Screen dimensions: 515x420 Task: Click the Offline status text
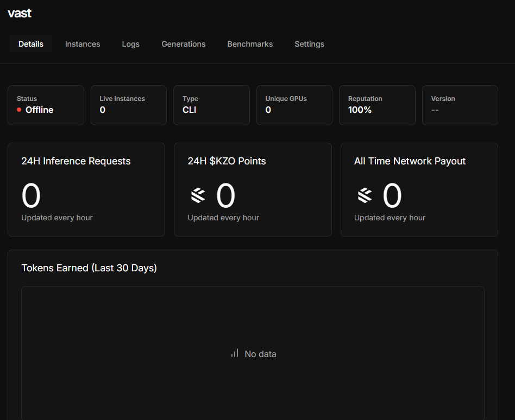pyautogui.click(x=40, y=110)
